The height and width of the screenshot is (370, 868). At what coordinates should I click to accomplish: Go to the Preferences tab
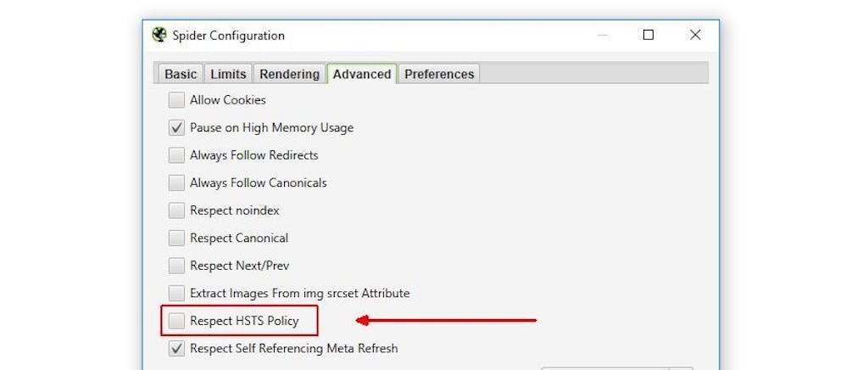[439, 74]
